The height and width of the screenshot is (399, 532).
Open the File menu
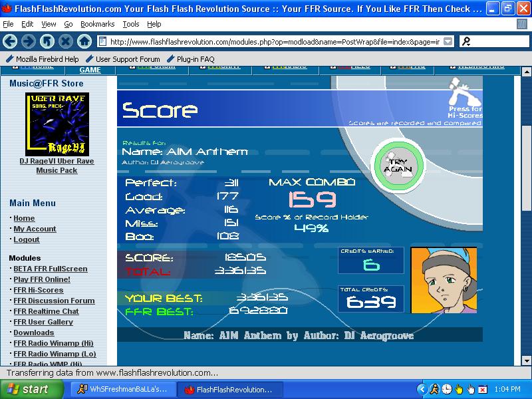click(8, 24)
